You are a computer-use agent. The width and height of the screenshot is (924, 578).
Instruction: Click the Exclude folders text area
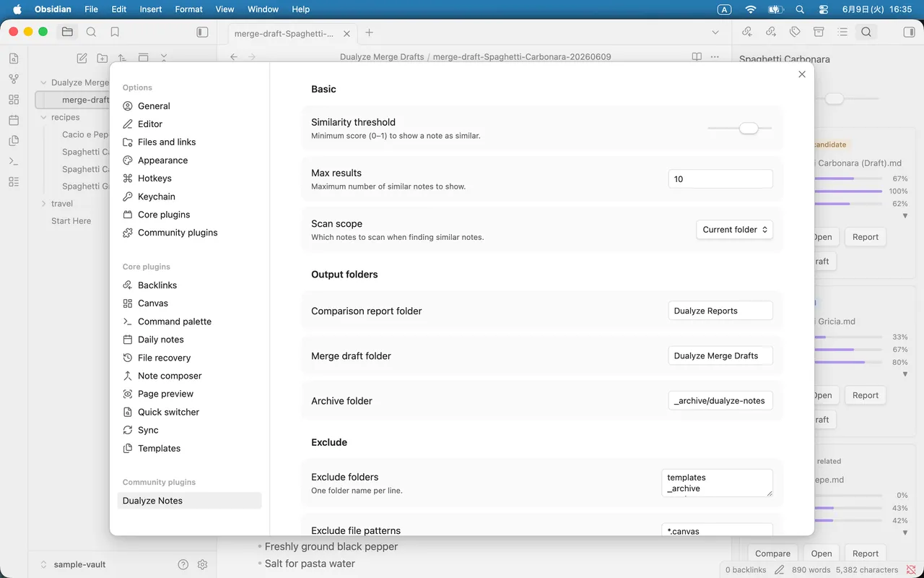pos(717,483)
